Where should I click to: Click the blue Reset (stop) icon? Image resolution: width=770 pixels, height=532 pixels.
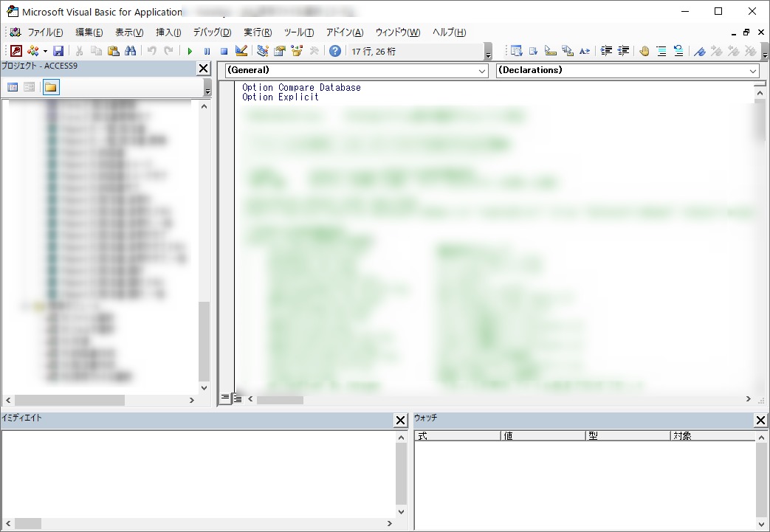[x=224, y=51]
